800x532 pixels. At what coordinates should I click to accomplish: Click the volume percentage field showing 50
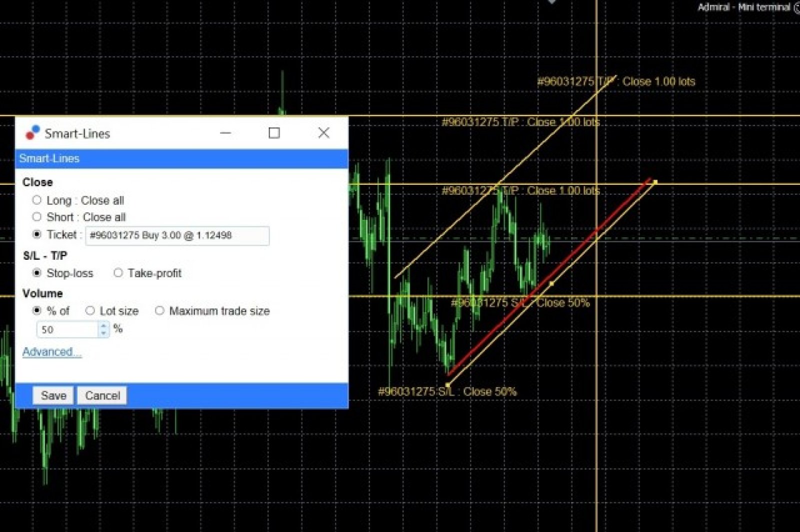point(67,330)
